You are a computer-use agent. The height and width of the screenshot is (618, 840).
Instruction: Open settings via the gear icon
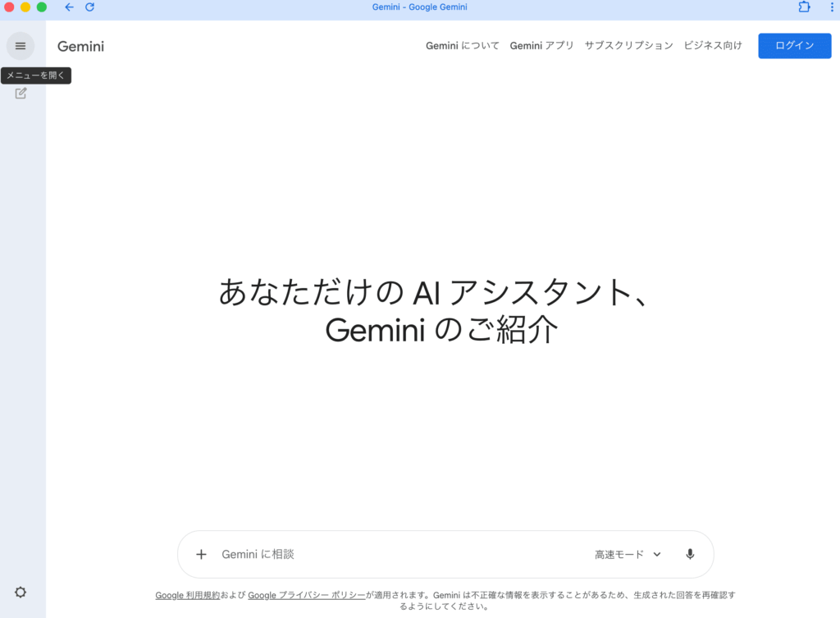click(x=20, y=592)
